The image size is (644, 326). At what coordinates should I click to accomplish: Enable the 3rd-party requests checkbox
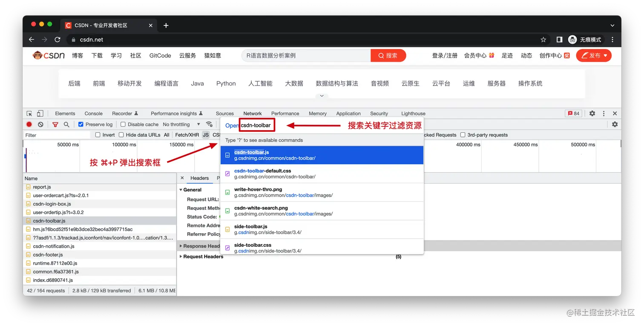(x=463, y=135)
